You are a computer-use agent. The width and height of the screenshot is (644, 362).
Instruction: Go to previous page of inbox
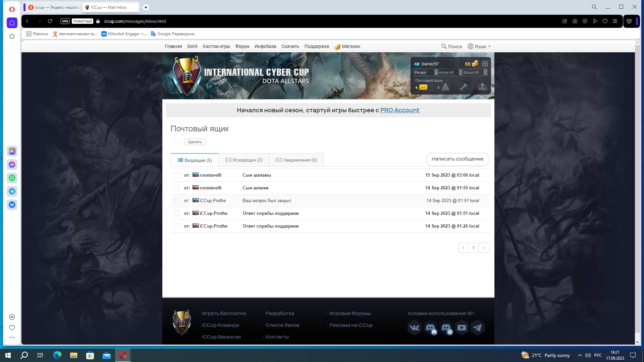463,248
